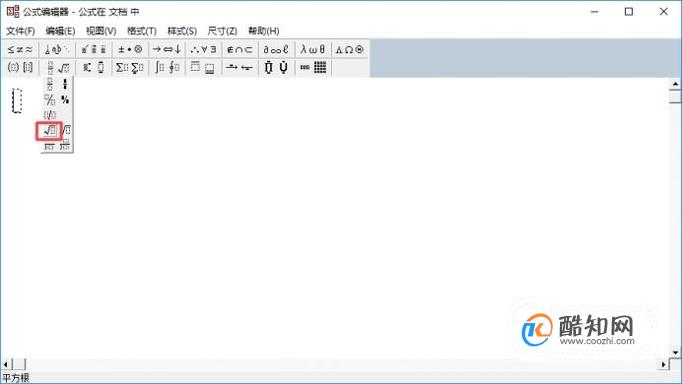
Task: Open the integral templates palette
Action: tap(167, 67)
